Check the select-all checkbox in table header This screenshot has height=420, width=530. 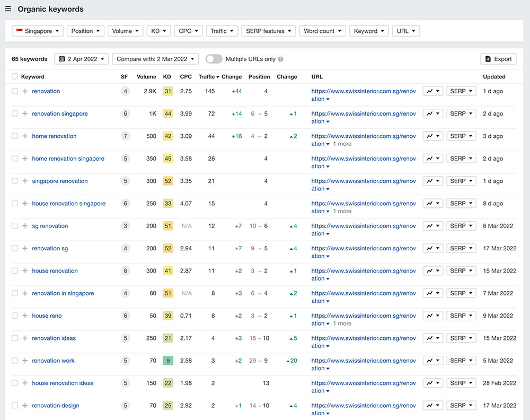(15, 77)
